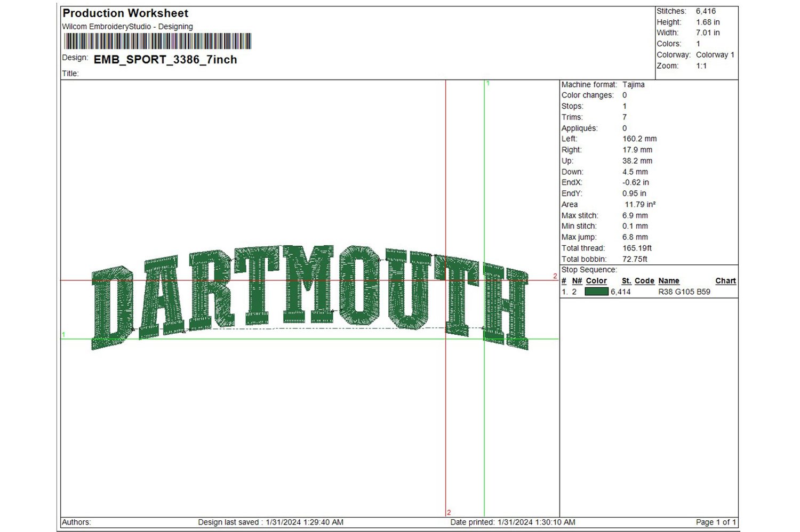Screen dimensions: 800x532
Task: Click the "Max stitch:" label
Action: pyautogui.click(x=580, y=216)
